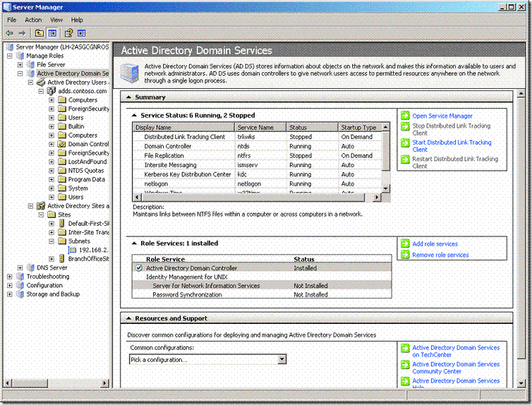The image size is (532, 405).
Task: Click the adds.contoso.com domain icon
Action: coord(52,91)
